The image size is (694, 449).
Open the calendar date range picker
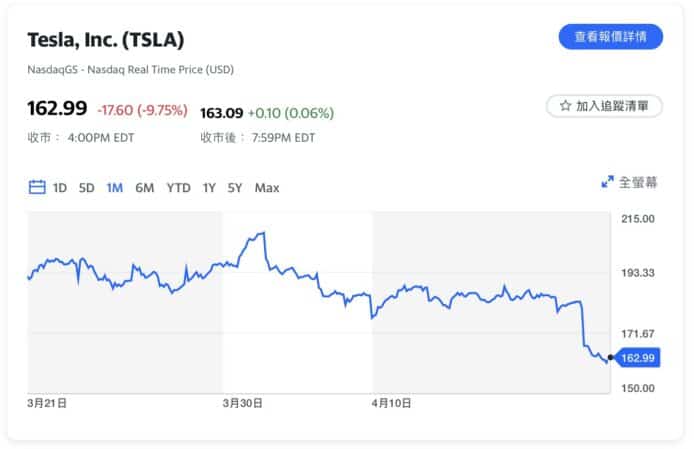(37, 187)
